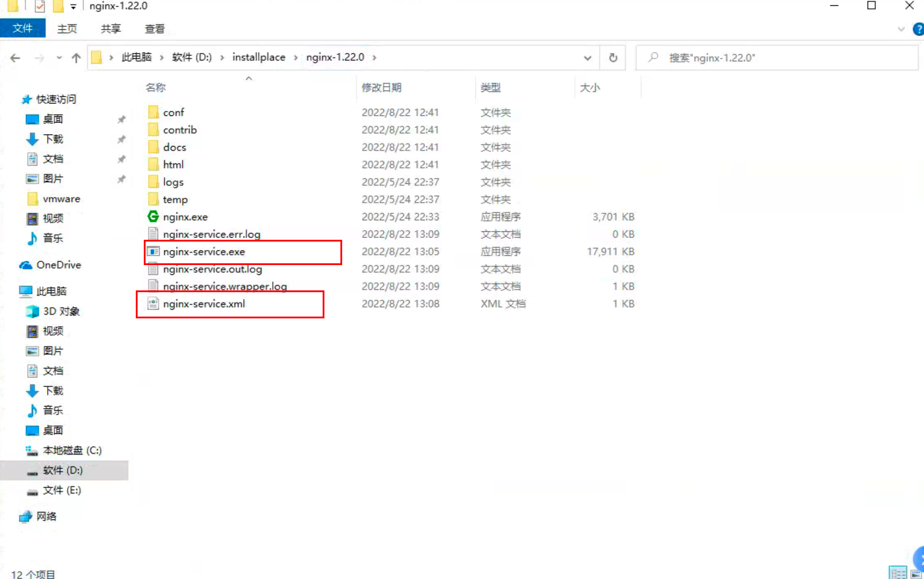Open 视频 under quick access
Screen dimensions: 924x579
(53, 218)
